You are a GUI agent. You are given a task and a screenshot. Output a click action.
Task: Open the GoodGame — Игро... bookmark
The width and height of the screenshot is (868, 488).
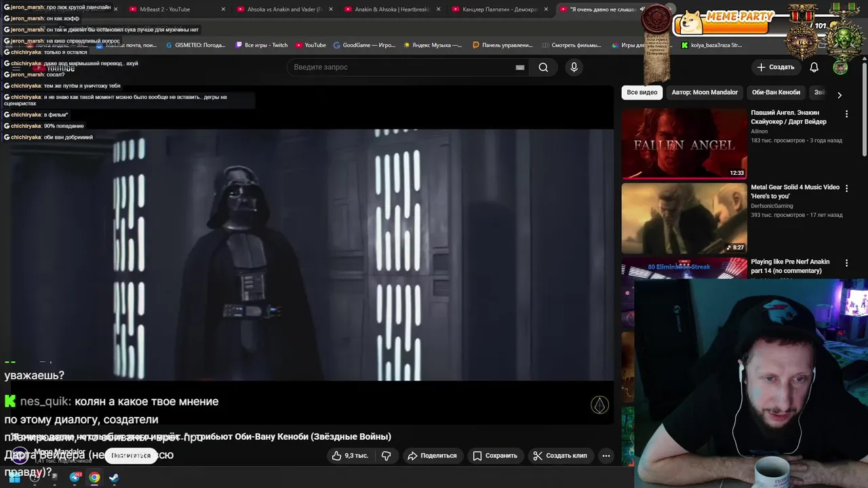click(364, 45)
